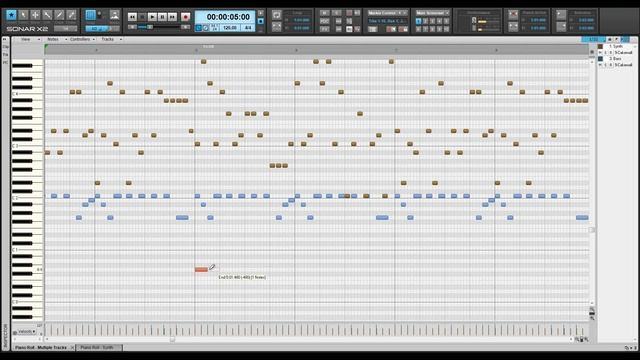The height and width of the screenshot is (360, 640).
Task: Select Screenset 1 button
Action: coord(418,21)
